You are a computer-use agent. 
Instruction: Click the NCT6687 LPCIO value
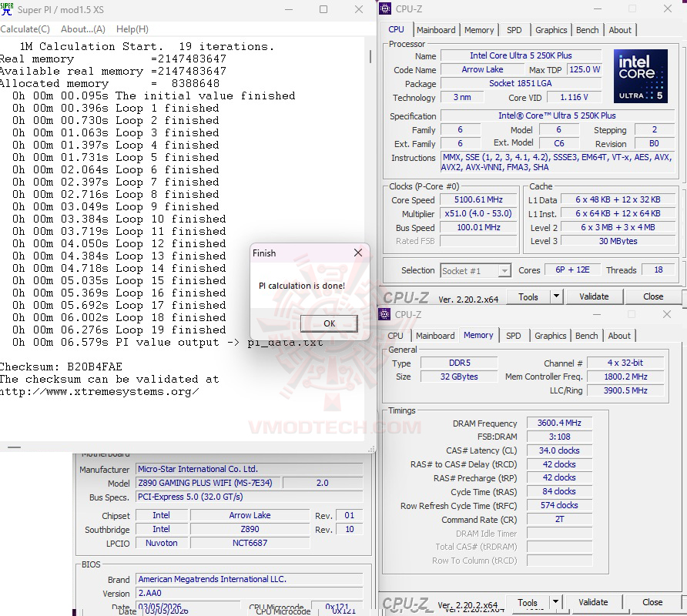point(250,543)
